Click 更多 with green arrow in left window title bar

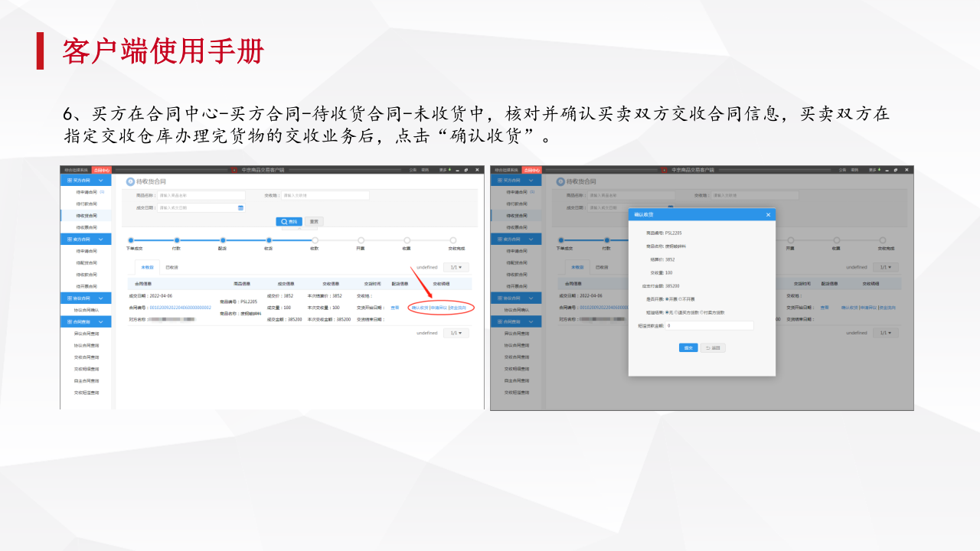[x=443, y=170]
